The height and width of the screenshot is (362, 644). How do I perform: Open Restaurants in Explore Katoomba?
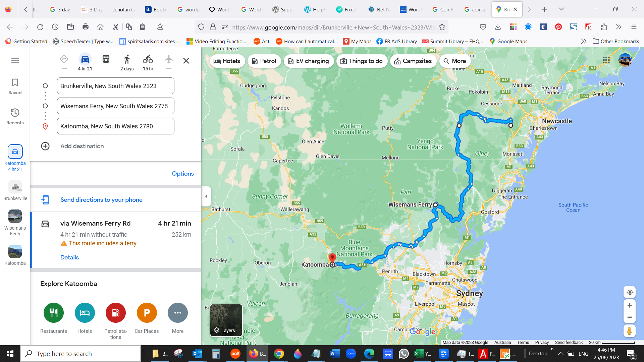(x=53, y=312)
